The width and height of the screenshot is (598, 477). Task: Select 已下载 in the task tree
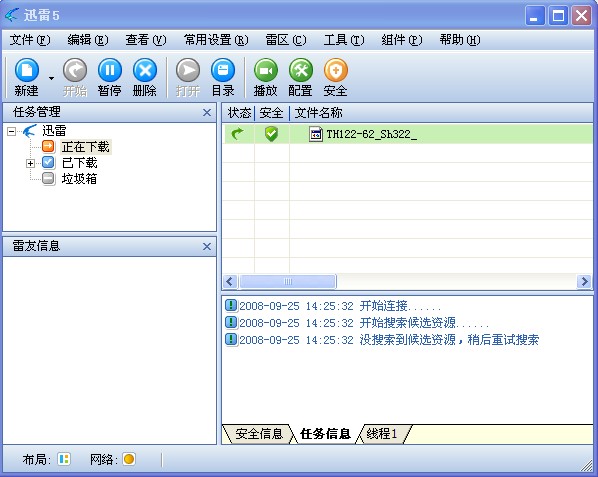(79, 163)
